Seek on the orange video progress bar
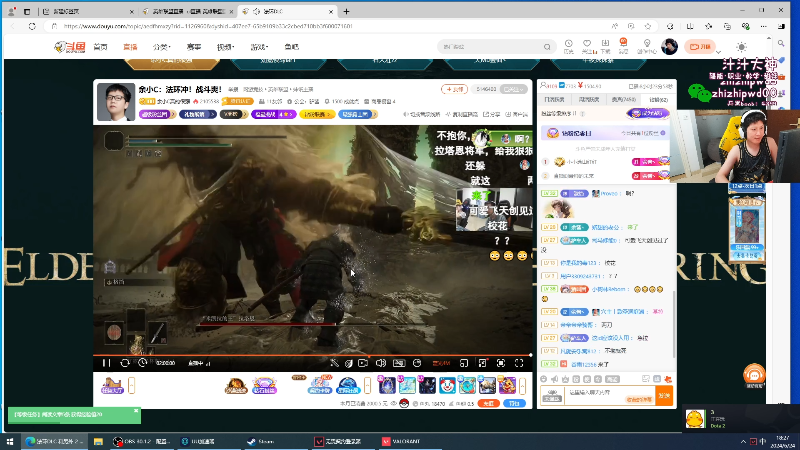This screenshot has width=800, height=450. tap(312, 355)
